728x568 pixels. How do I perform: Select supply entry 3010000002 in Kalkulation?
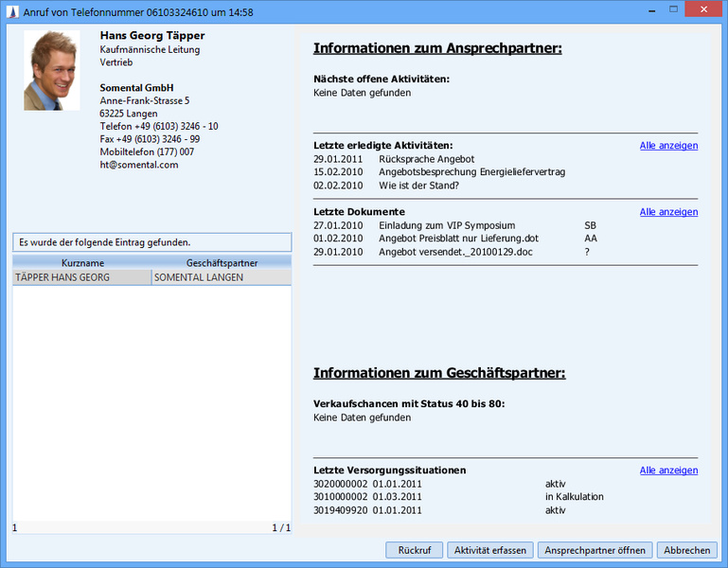(458, 497)
